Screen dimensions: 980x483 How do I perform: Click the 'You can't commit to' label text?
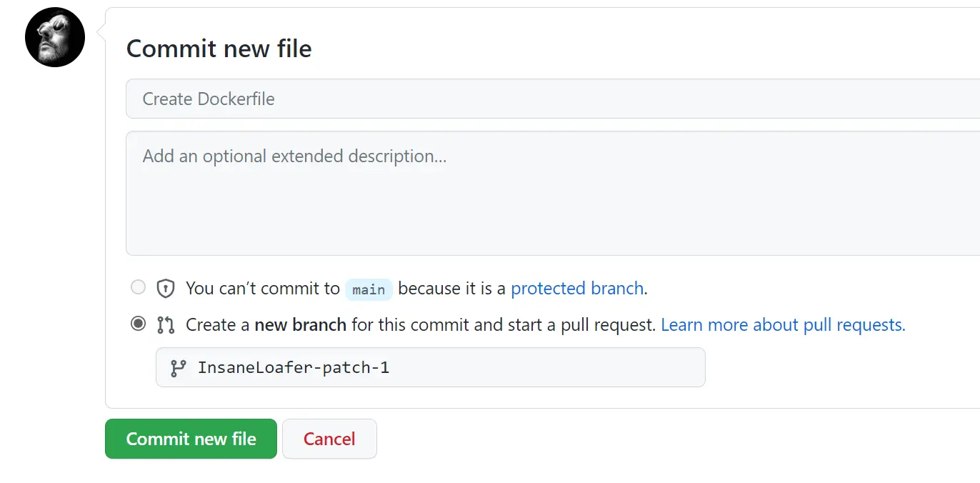tap(262, 289)
